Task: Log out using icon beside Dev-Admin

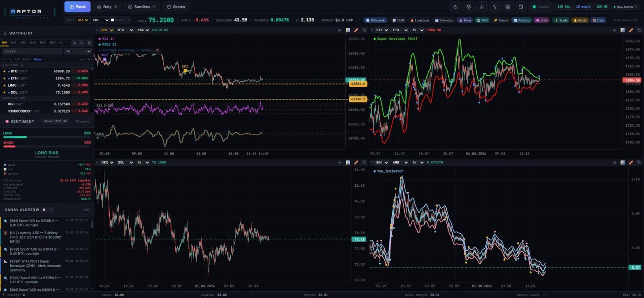Action: [636, 7]
